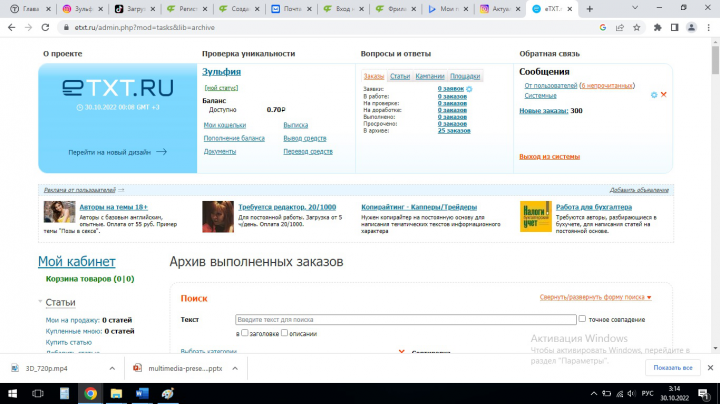Check точное совпадение checkbox
The width and height of the screenshot is (720, 404).
tap(582, 319)
